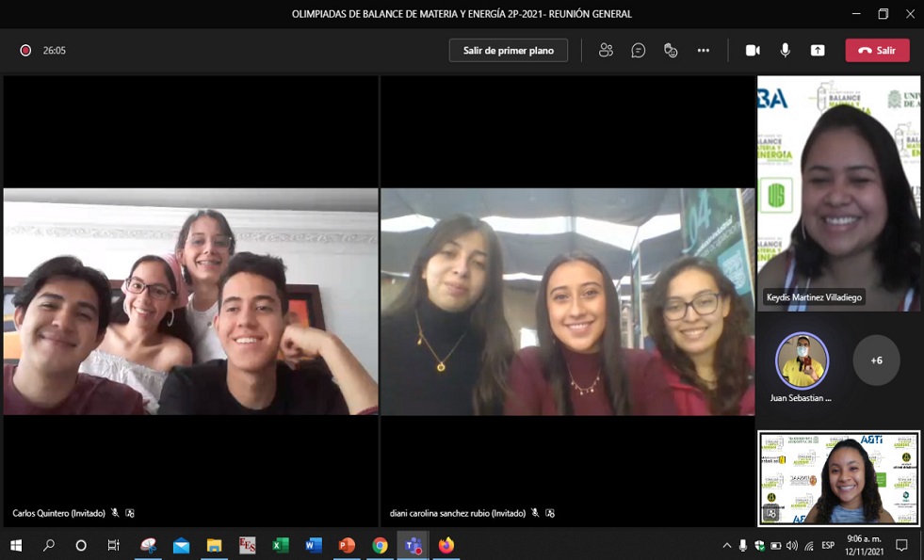The image size is (924, 560).
Task: Expand the +6 additional participants bubble
Action: click(x=876, y=360)
